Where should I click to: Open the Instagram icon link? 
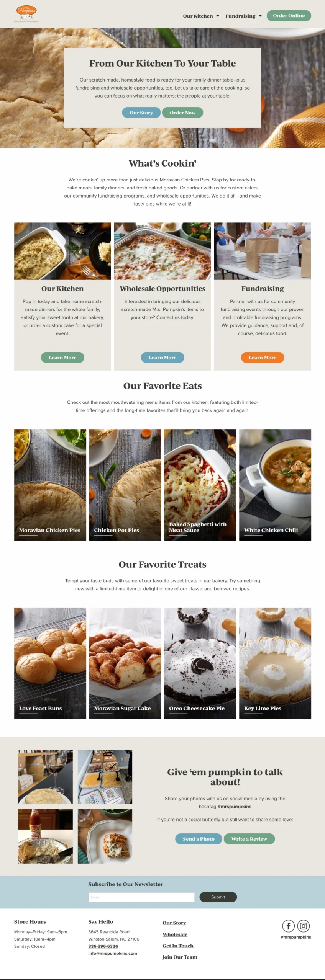point(304,926)
